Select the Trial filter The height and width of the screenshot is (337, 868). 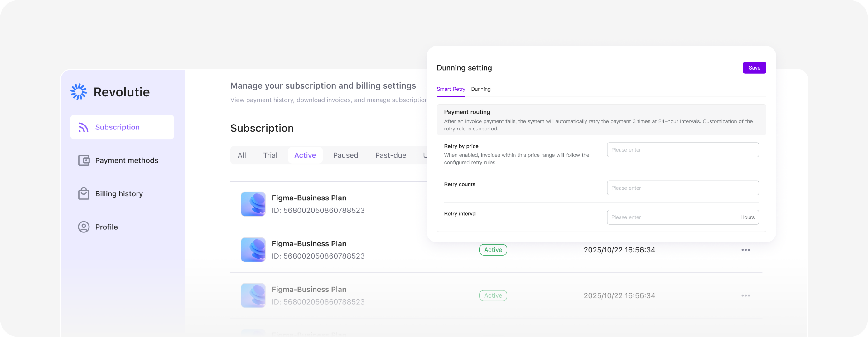[x=270, y=155]
